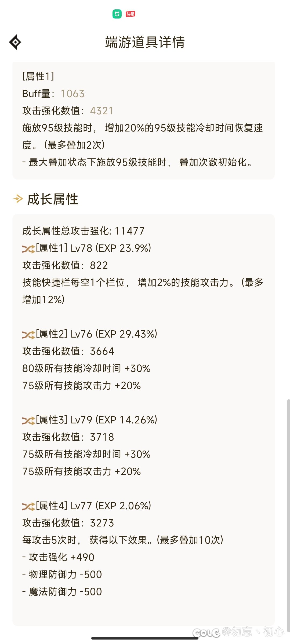Click the arrow icon beside 成长属性

click(18, 199)
